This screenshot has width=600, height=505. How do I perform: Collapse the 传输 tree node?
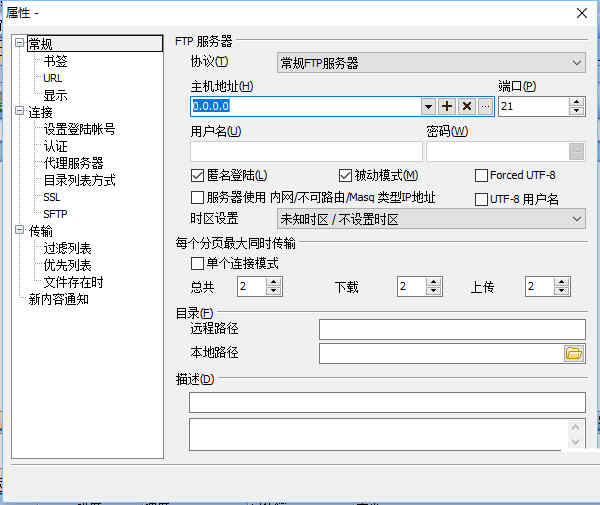click(x=20, y=230)
